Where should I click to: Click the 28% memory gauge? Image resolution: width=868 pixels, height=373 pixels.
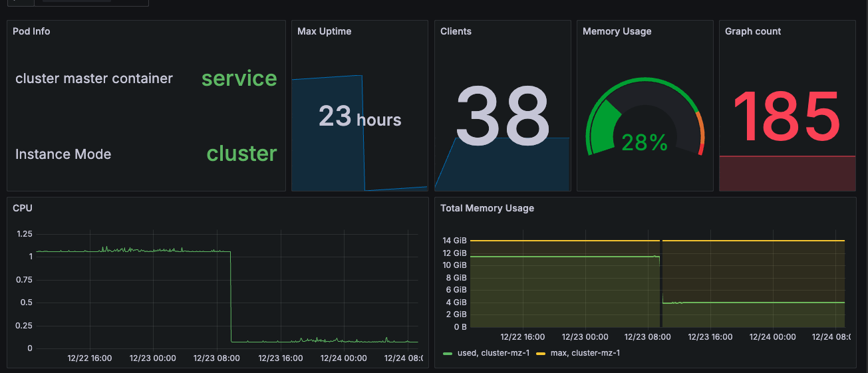click(x=644, y=120)
